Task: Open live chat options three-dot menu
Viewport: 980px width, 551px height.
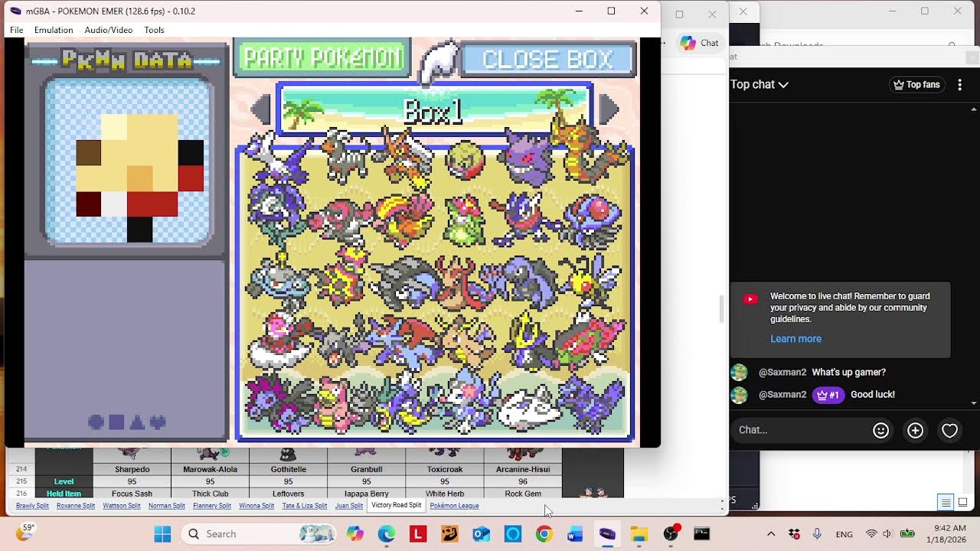Action: pyautogui.click(x=959, y=84)
